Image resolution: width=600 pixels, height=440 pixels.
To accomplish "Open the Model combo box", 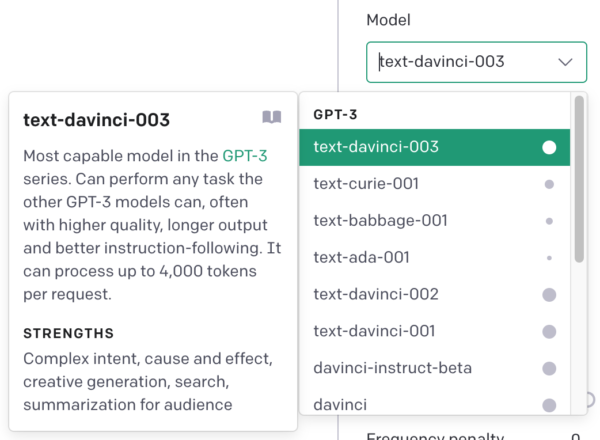I will tap(476, 62).
